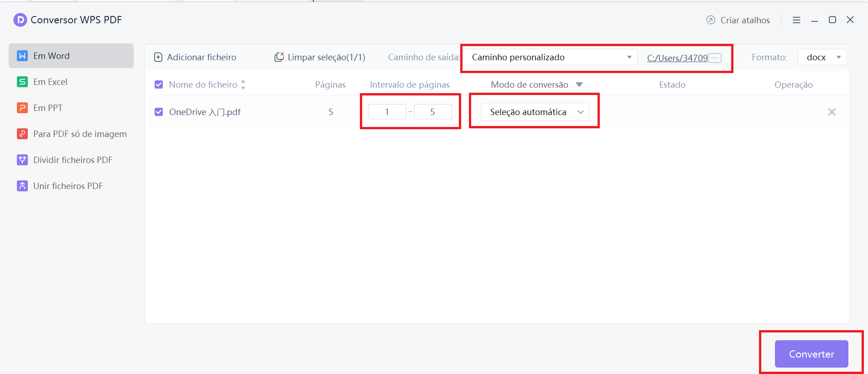868x374 pixels.
Task: Click the Intervalo de páginas column header
Action: pyautogui.click(x=410, y=84)
